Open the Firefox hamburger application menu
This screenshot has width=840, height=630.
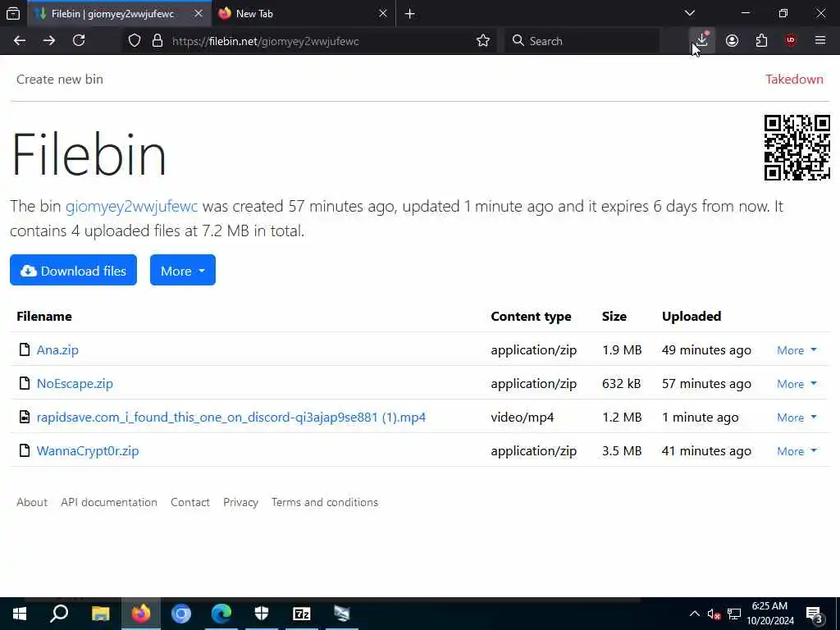(x=820, y=41)
